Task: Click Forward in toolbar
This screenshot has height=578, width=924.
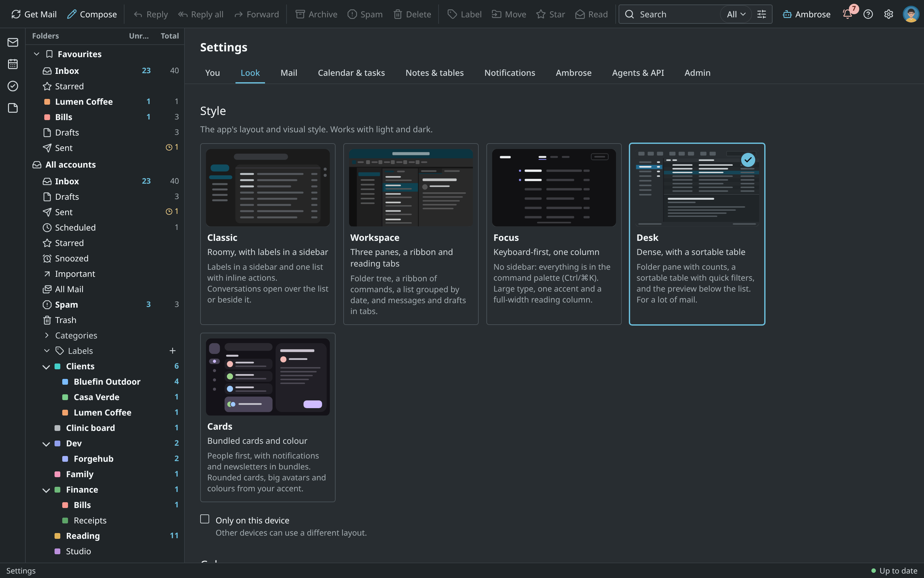Action: coord(256,14)
